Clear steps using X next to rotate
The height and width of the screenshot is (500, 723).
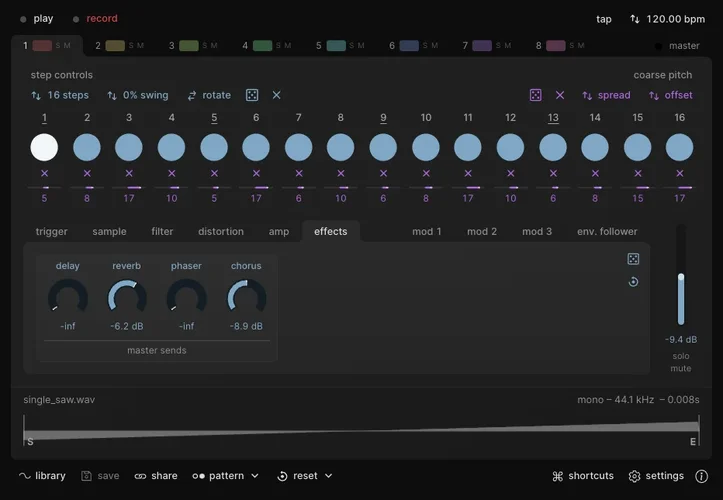coord(277,95)
